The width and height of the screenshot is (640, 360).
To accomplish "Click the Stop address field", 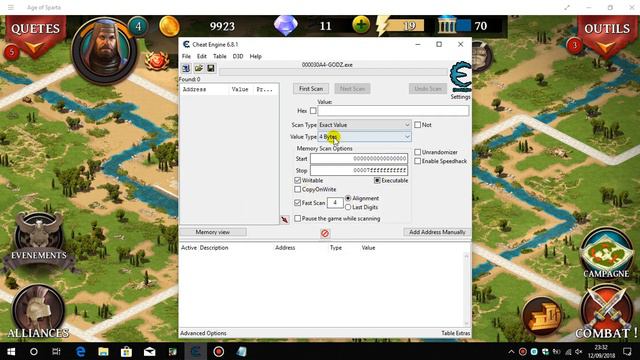I will coord(359,170).
